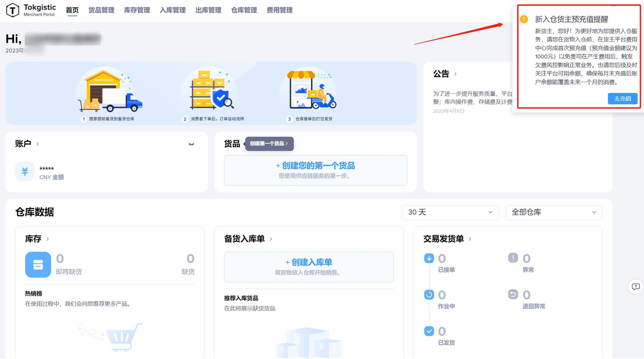Screen dimensions: 644x359
Task: Open the 费用管理 menu
Action: tap(279, 10)
